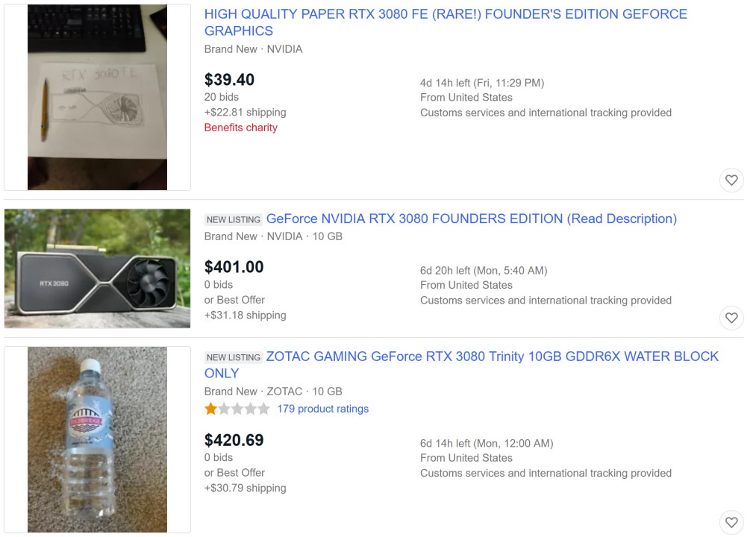Image resolution: width=756 pixels, height=537 pixels.
Task: Click heart icon for Founders Edition listing
Action: (731, 318)
